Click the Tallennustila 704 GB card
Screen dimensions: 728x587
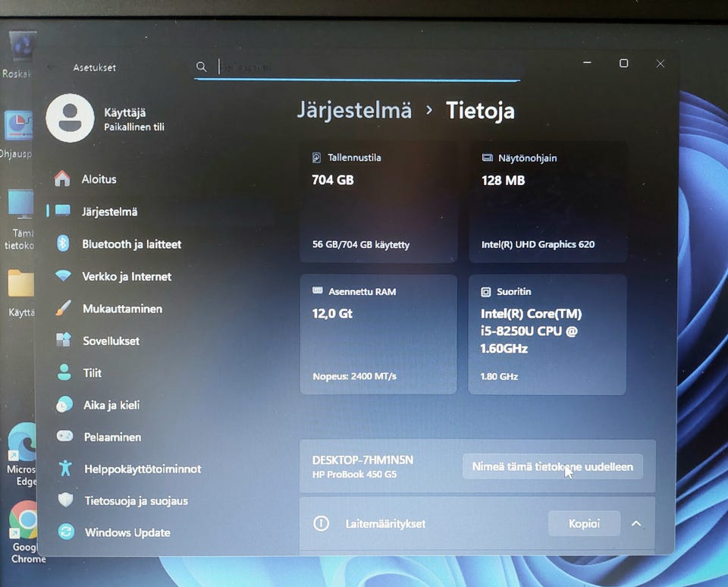[x=378, y=202]
